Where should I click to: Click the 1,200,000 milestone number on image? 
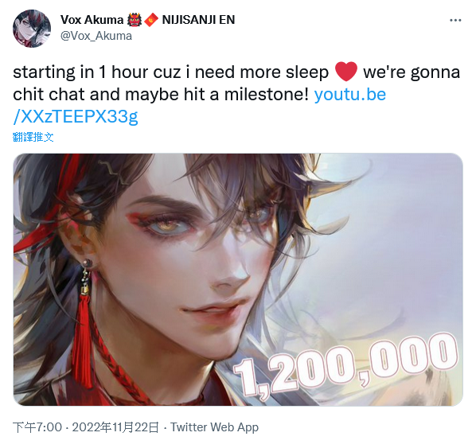(345, 365)
